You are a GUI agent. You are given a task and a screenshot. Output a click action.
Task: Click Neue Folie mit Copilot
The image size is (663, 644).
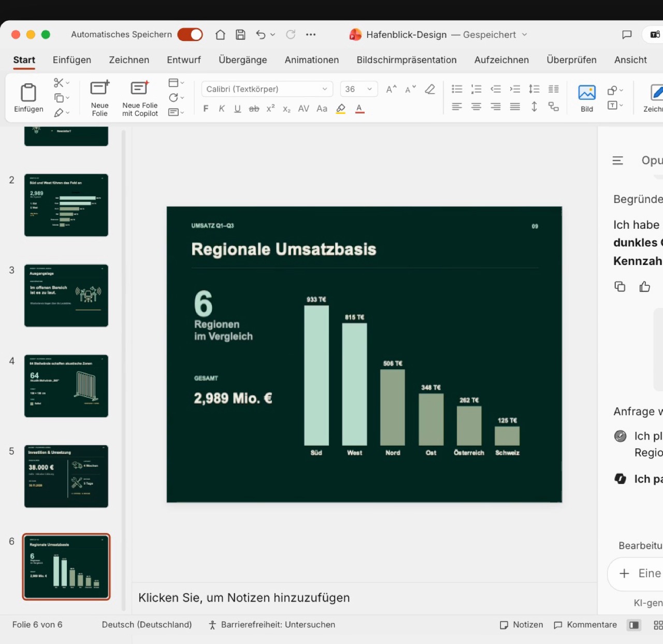click(x=140, y=98)
